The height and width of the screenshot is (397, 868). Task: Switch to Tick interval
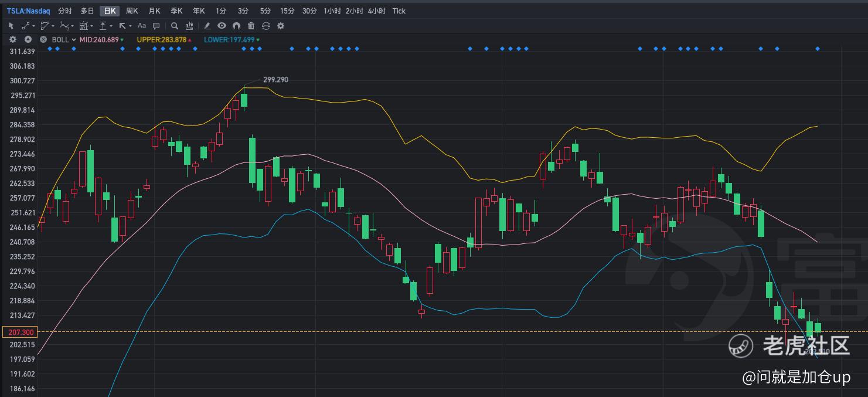click(399, 11)
